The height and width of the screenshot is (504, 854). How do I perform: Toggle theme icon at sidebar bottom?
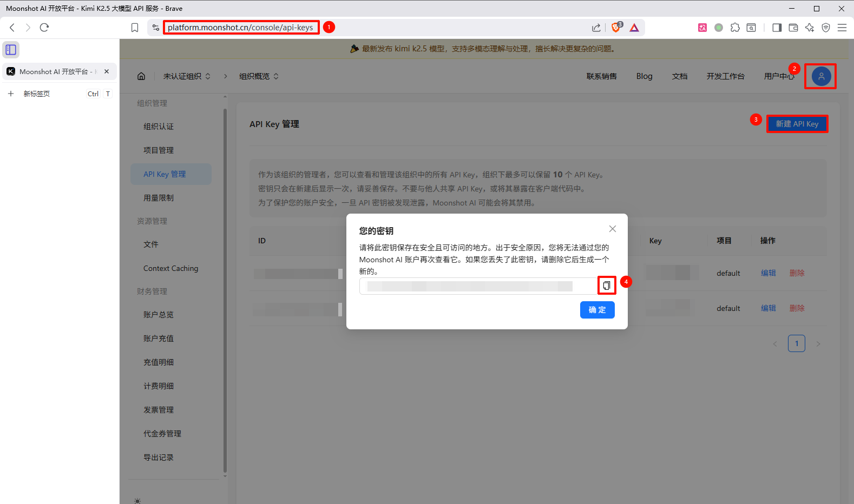137,501
